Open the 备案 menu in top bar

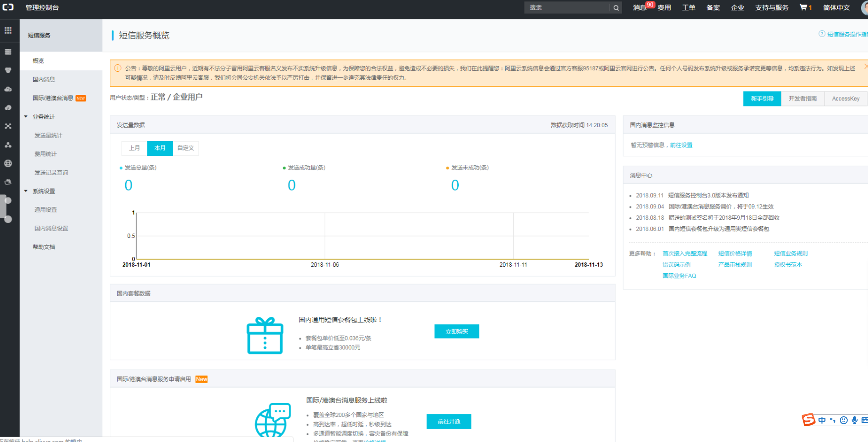713,7
